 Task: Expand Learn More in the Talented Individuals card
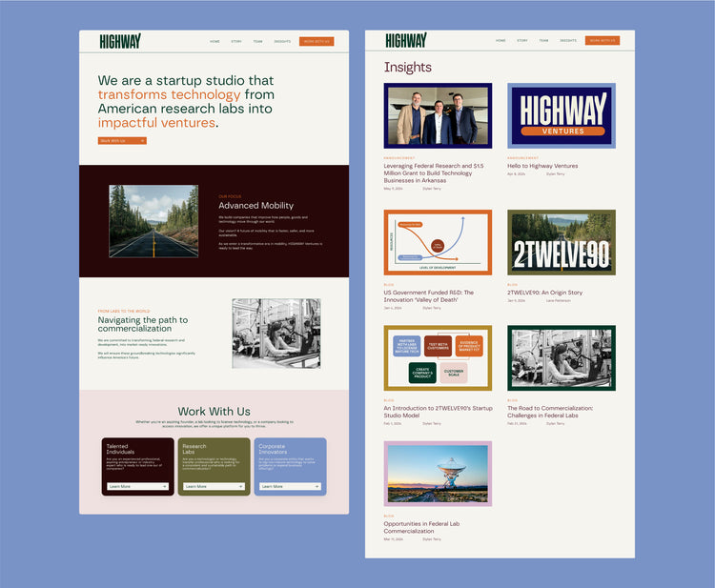(x=138, y=486)
